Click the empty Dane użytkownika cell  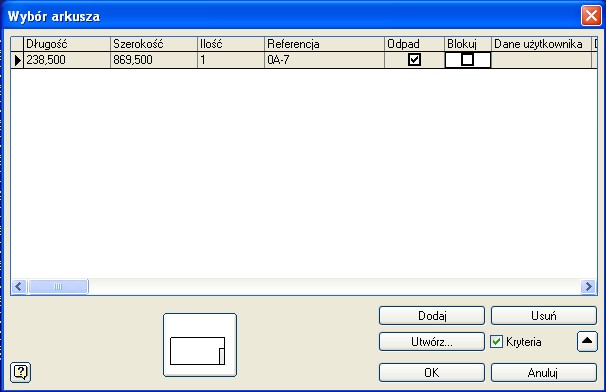tap(541, 60)
